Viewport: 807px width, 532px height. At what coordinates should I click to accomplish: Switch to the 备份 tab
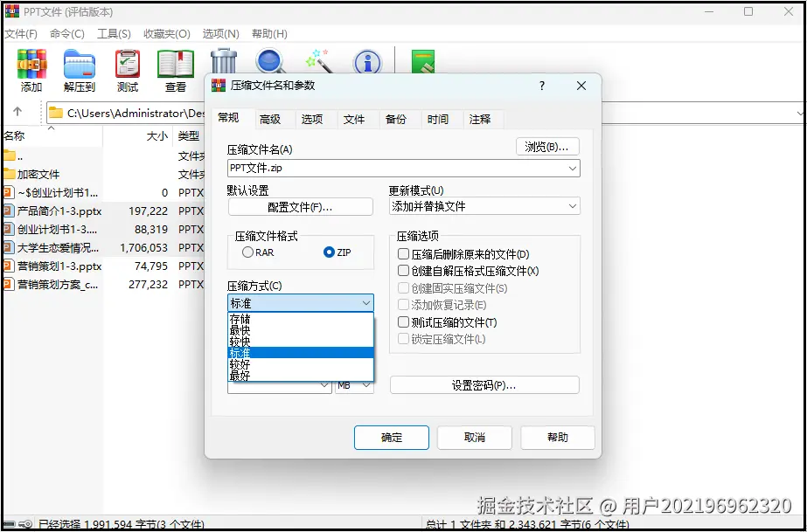(396, 120)
